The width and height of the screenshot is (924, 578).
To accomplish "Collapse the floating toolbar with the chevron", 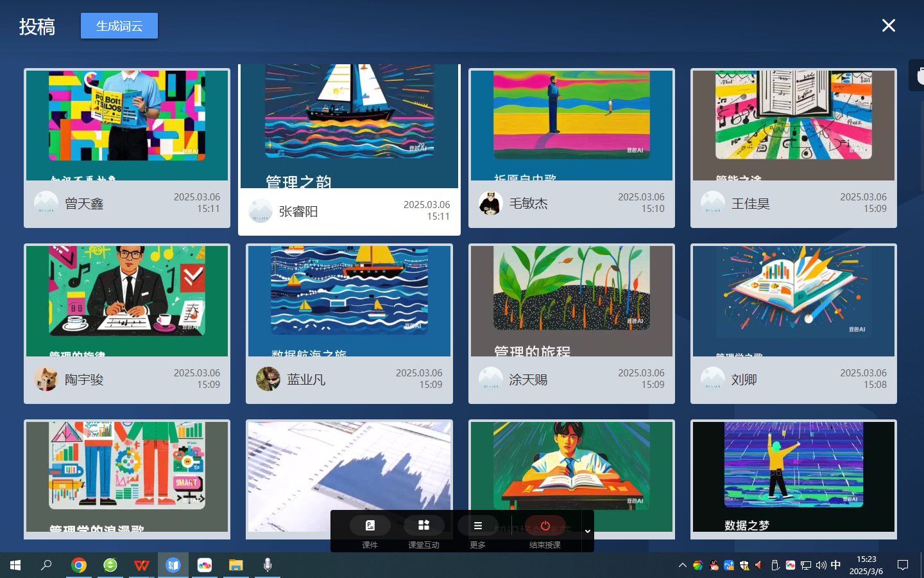I will click(587, 531).
